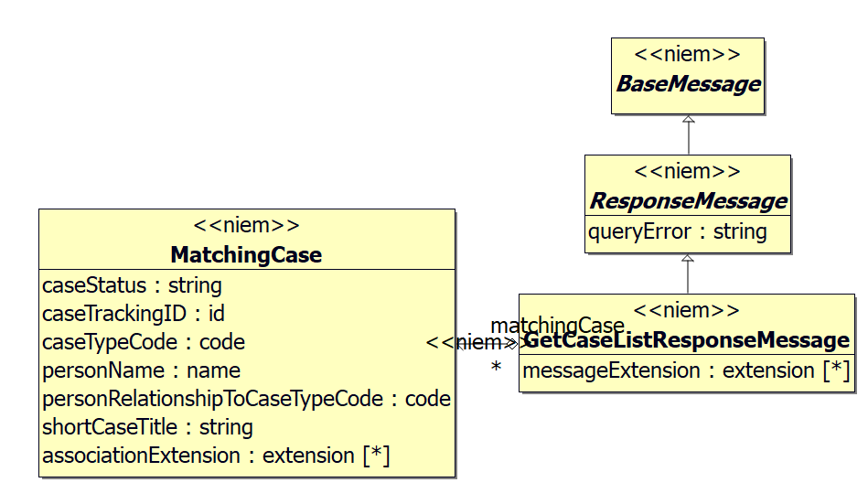The width and height of the screenshot is (868, 504).
Task: Click the niem stereotype above ResponseMessage
Action: [x=688, y=171]
